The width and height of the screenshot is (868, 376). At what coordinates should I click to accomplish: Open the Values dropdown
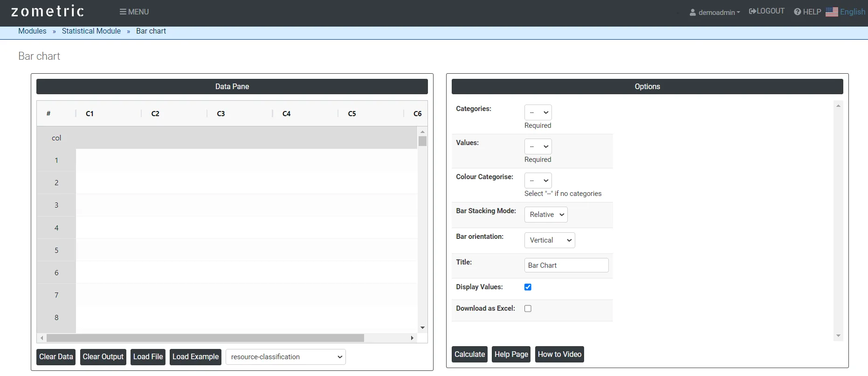538,146
